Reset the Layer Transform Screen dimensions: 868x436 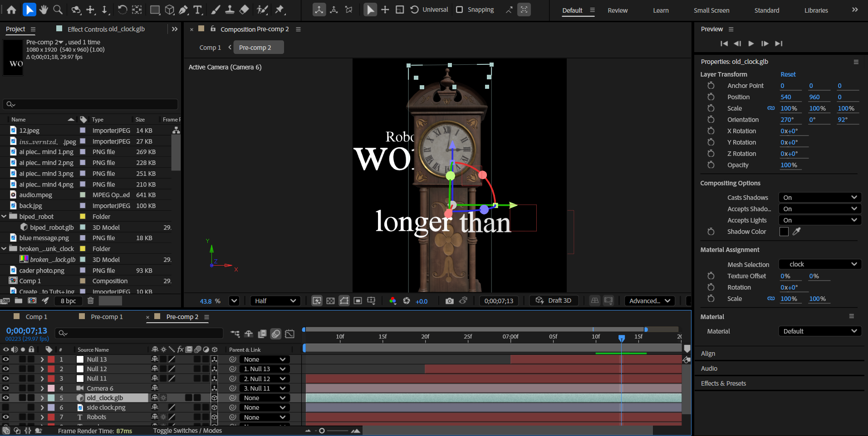788,74
